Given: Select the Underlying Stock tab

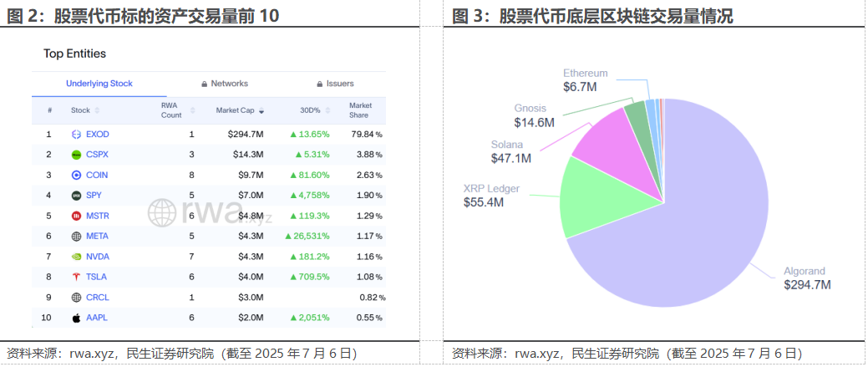Looking at the screenshot, I should (99, 84).
